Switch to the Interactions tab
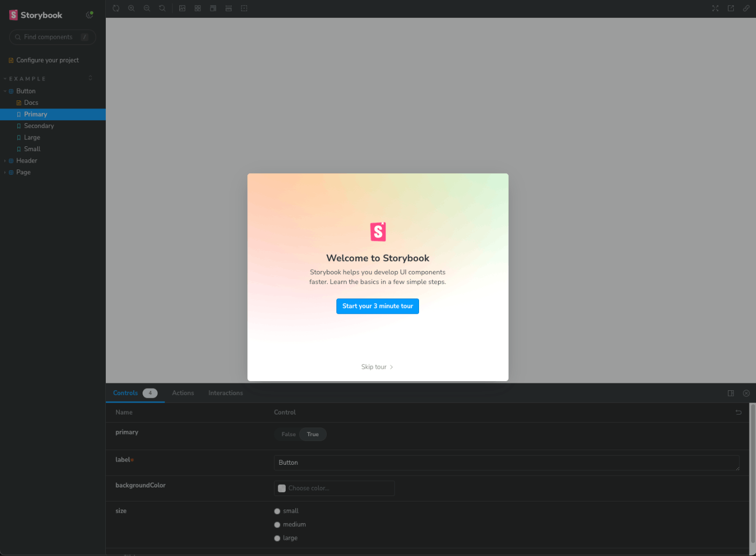The width and height of the screenshot is (756, 556). pos(226,393)
